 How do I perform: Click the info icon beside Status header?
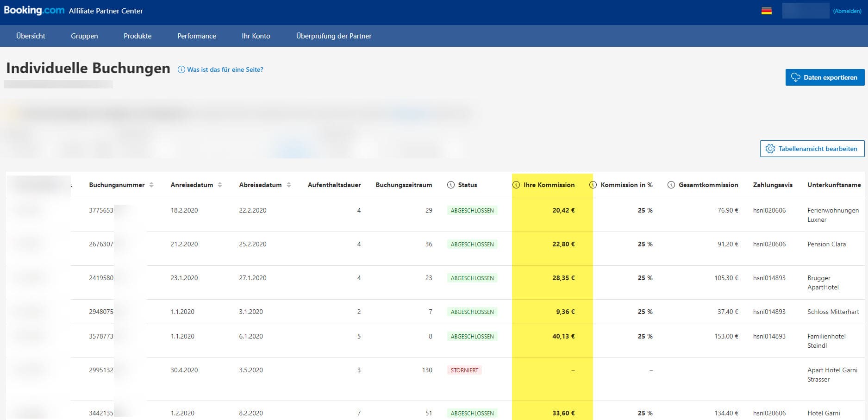pyautogui.click(x=451, y=185)
